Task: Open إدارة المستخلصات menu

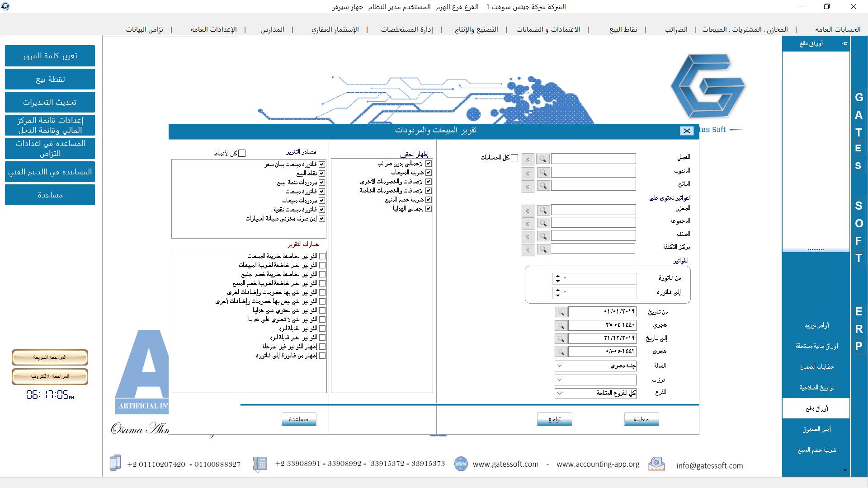Action: tap(406, 29)
